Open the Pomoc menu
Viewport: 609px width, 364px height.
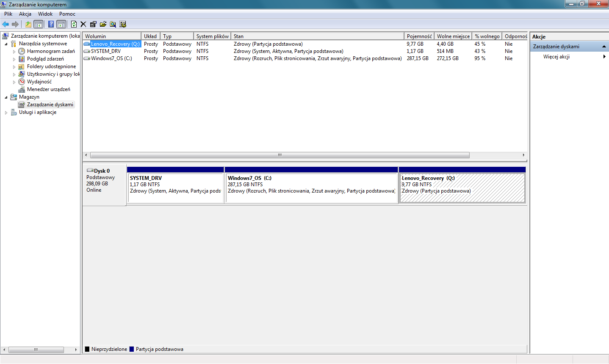pos(67,14)
